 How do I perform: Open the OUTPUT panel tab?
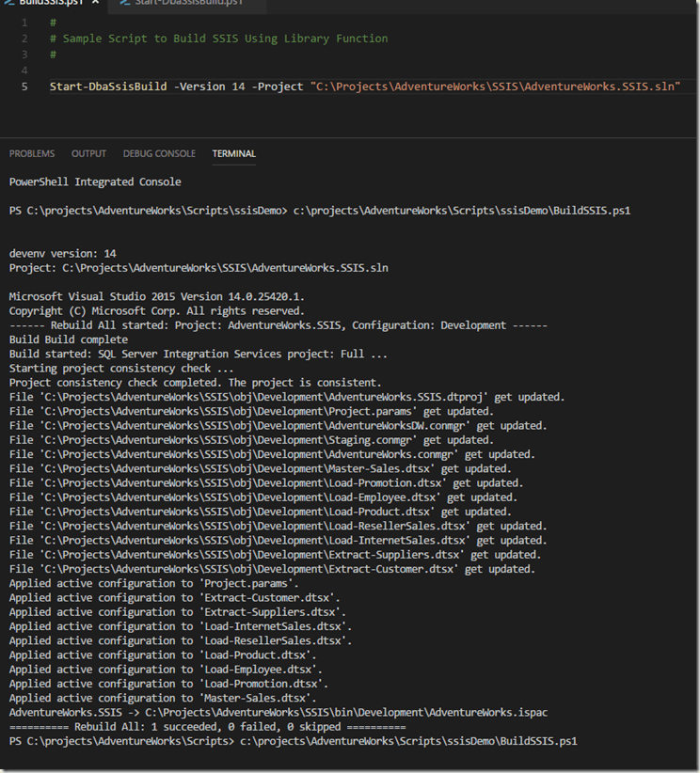point(88,154)
